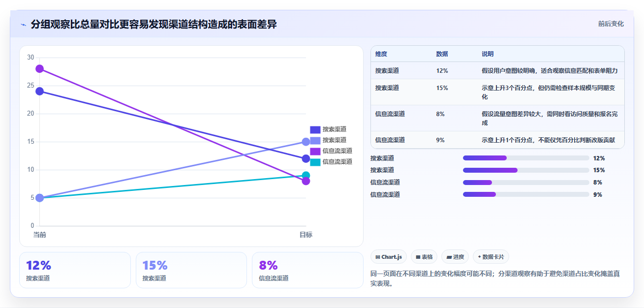Viewport: 644px width, 308px height.
Task: Click the description starting 假设流量意图差异较大
Action: 550,119
